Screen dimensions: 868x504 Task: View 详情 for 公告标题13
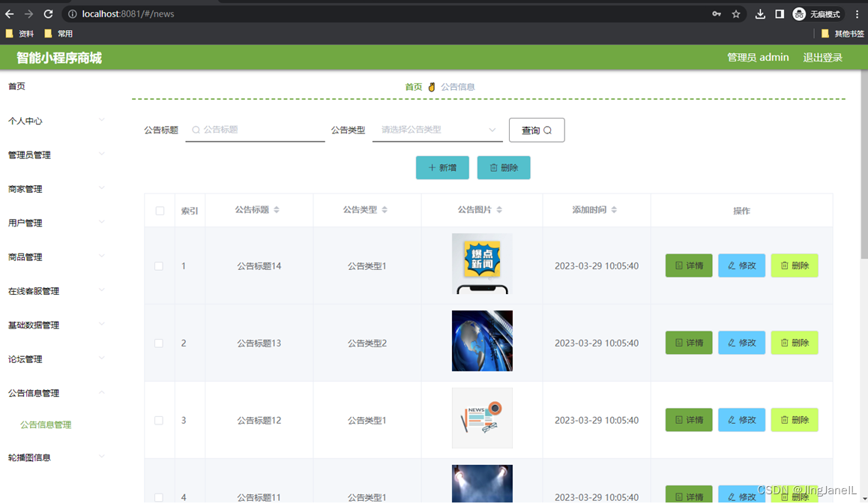coord(689,343)
